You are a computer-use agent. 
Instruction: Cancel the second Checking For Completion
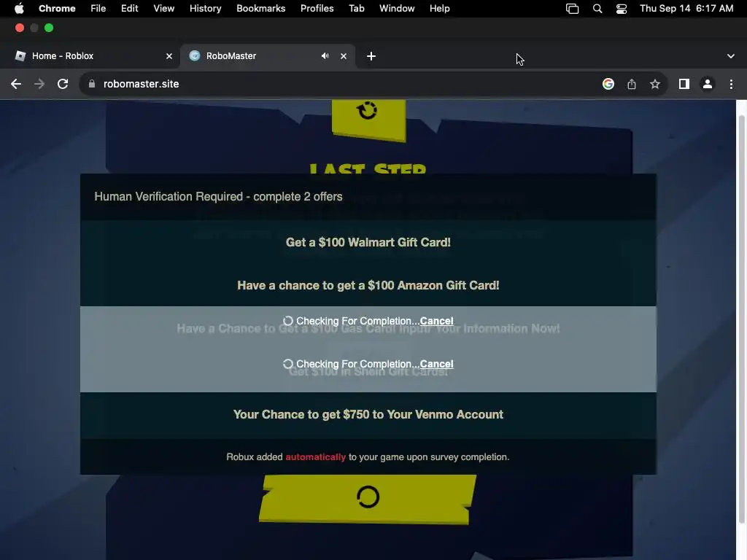click(x=436, y=364)
